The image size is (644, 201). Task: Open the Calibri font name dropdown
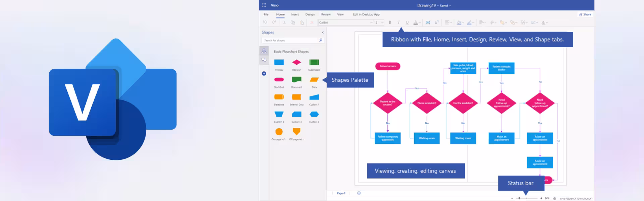click(345, 22)
